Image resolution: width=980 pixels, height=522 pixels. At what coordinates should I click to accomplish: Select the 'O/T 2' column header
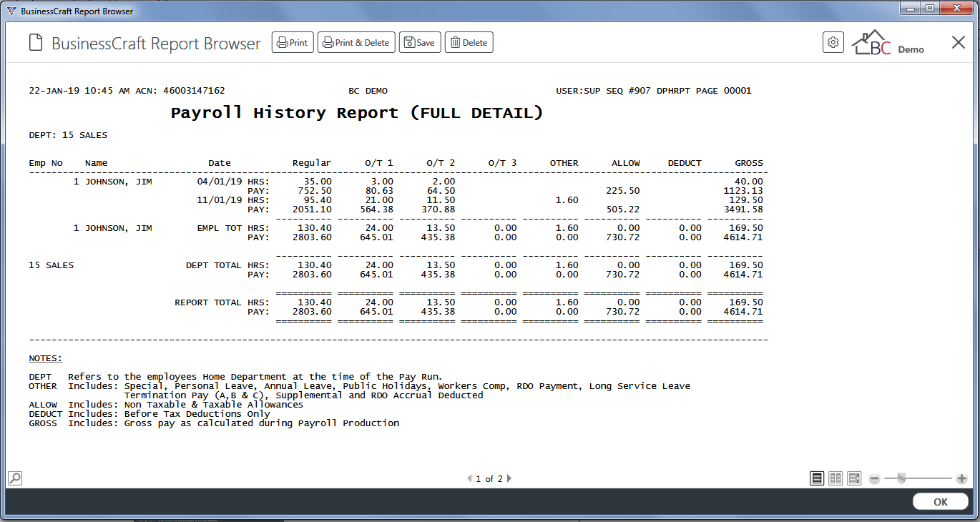(441, 163)
